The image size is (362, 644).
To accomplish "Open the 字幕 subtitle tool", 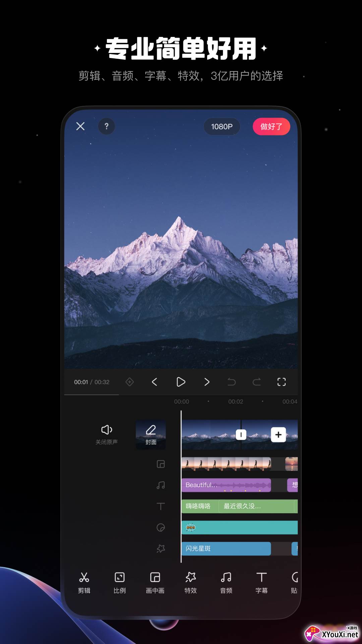I will (262, 583).
